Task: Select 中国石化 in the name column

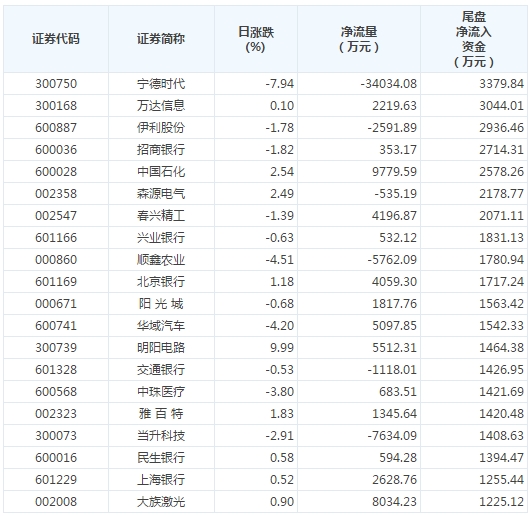Action: pos(161,171)
